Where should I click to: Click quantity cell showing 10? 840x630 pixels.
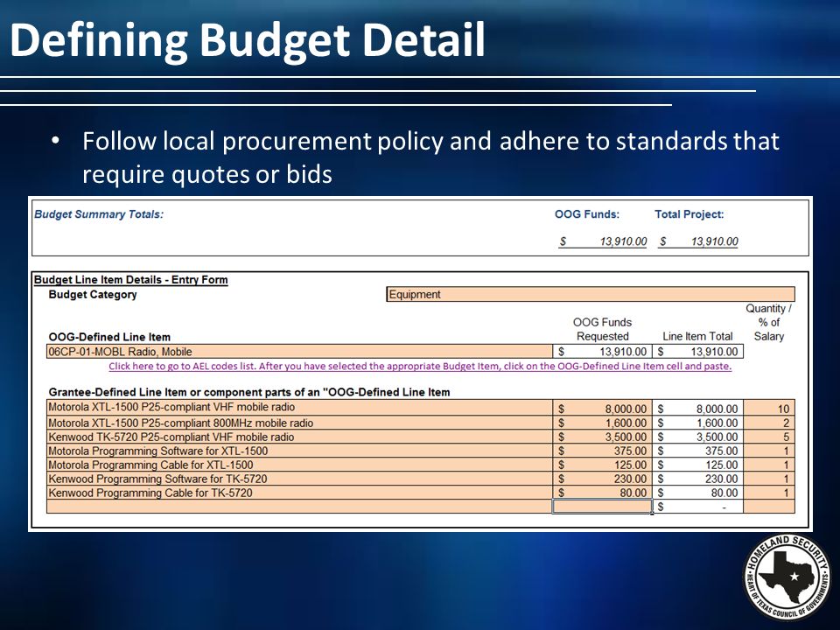click(x=769, y=409)
